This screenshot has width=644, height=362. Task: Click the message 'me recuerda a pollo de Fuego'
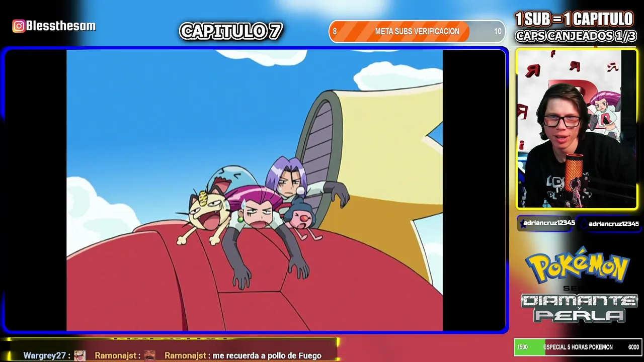[267, 355]
